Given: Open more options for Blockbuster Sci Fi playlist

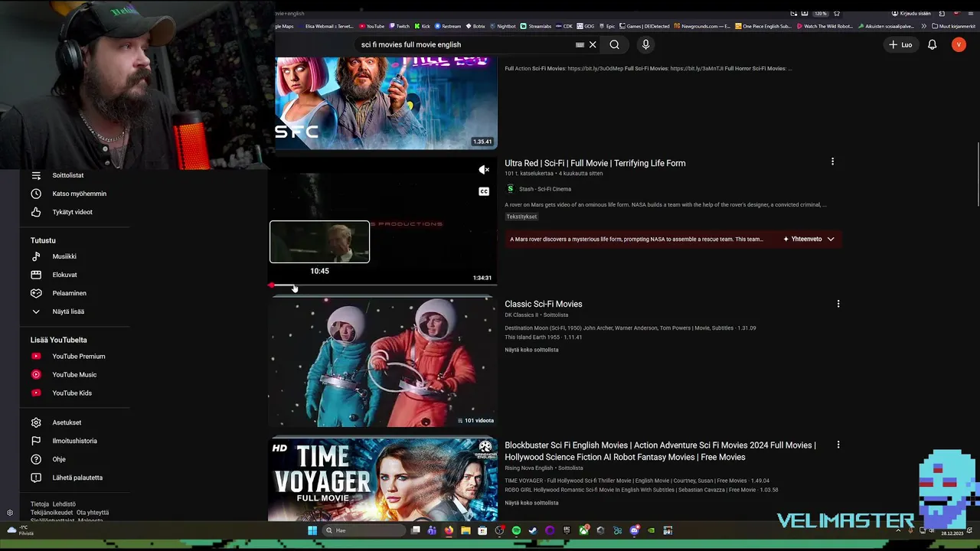Looking at the screenshot, I should (x=838, y=445).
